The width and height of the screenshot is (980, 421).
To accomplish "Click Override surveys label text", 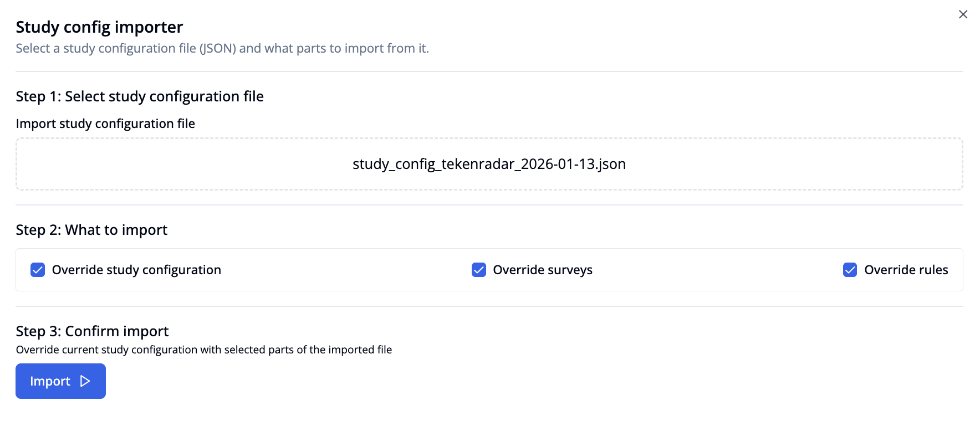I will [x=543, y=270].
